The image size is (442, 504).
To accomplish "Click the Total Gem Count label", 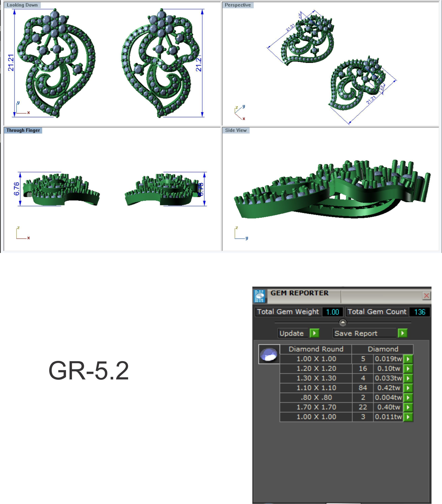I will [377, 312].
